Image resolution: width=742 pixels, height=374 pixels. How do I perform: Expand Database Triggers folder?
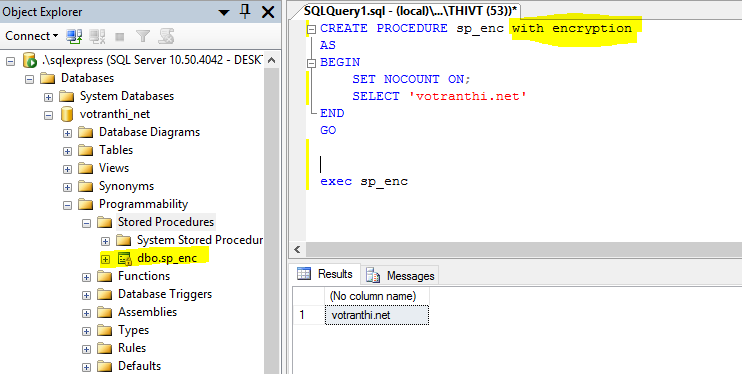tap(86, 295)
